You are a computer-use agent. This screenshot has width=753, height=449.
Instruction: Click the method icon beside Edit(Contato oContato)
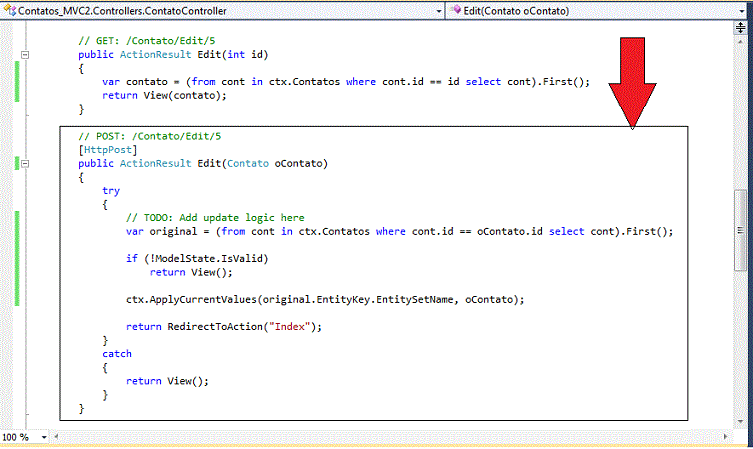point(456,10)
